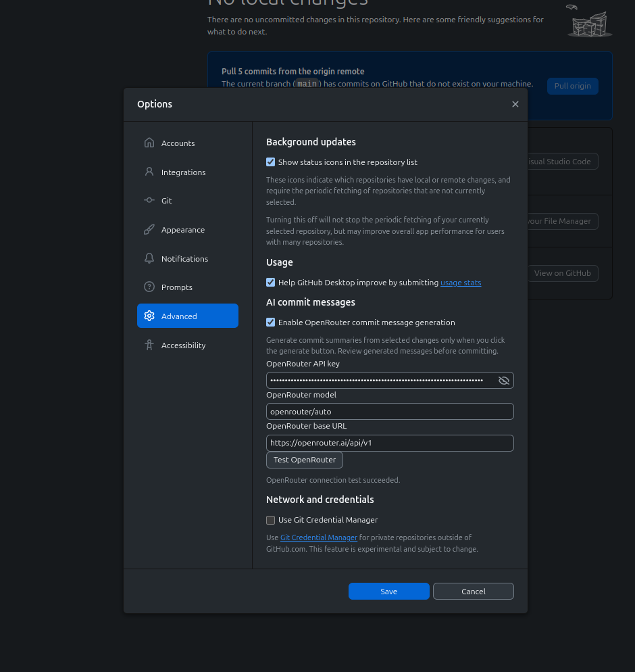Toggle API key visibility eye icon

(503, 381)
